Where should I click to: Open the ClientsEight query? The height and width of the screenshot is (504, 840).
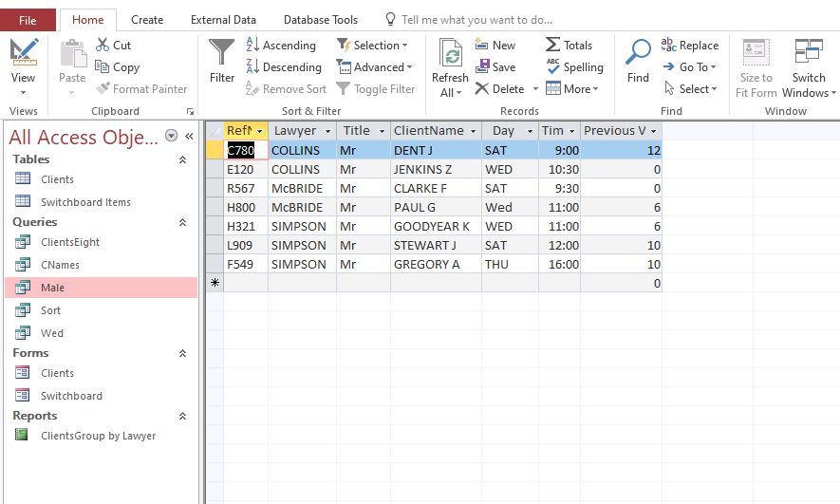coord(69,242)
